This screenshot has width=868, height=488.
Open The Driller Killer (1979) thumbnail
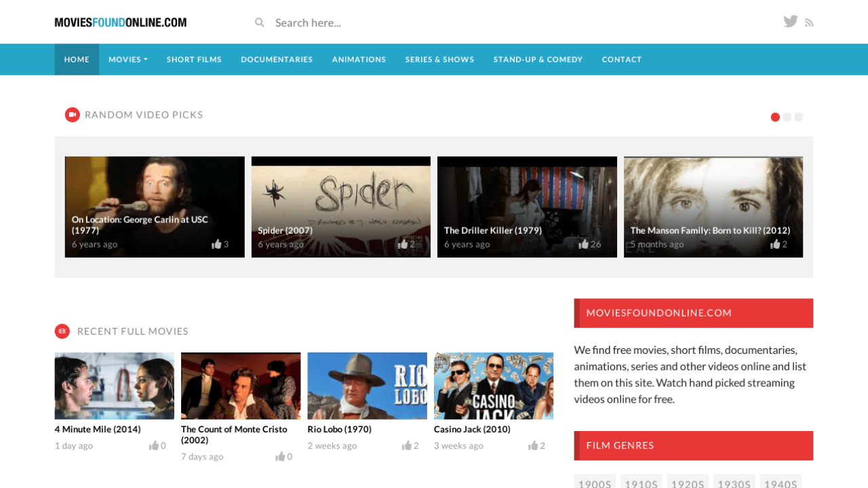tap(527, 207)
